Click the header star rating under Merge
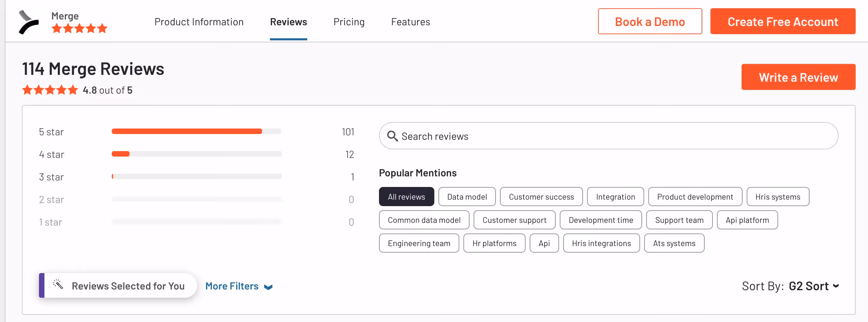The image size is (868, 322). (79, 28)
